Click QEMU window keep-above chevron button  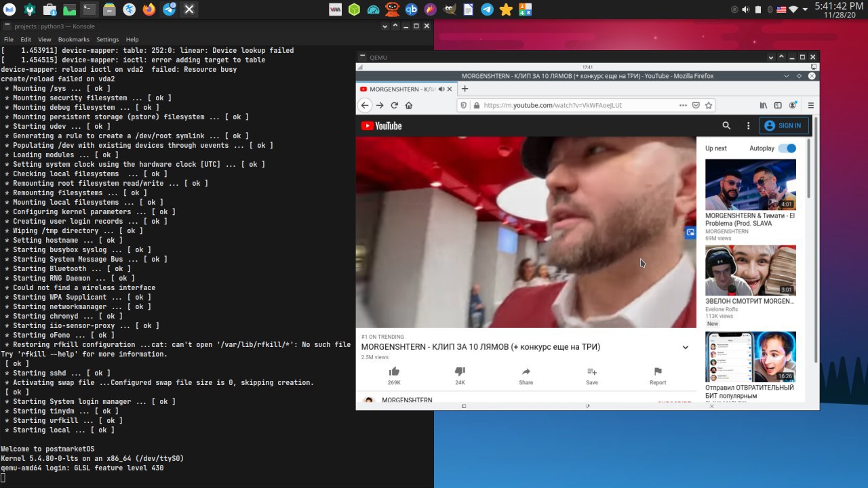[781, 57]
